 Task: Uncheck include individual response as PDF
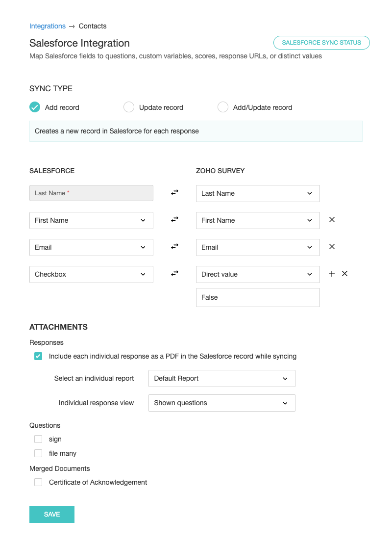click(x=38, y=356)
